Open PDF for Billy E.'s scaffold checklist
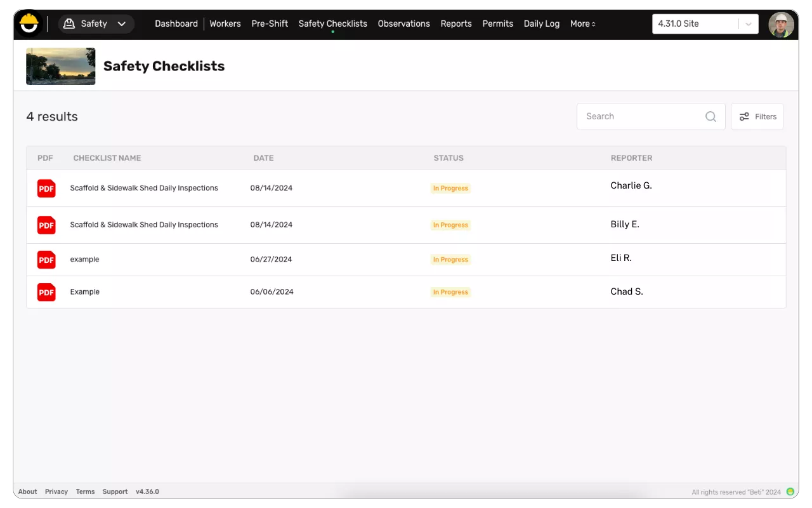812x508 pixels. point(46,225)
